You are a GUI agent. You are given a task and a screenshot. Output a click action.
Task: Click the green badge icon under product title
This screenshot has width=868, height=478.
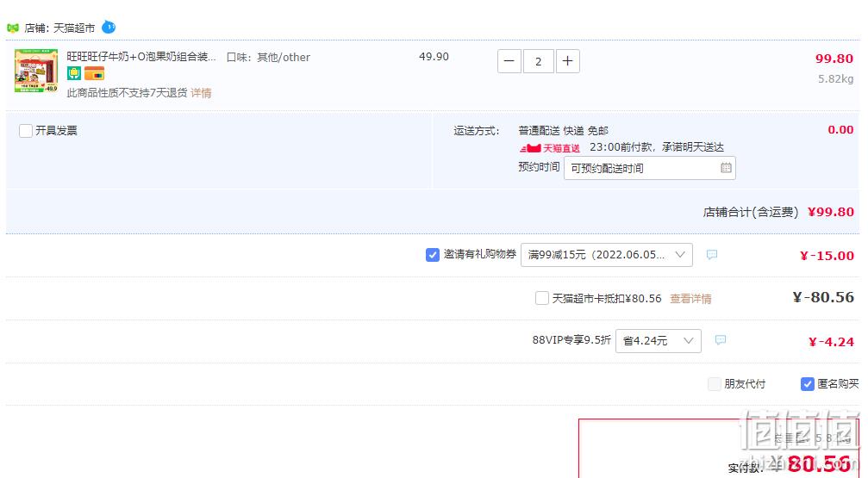point(74,73)
